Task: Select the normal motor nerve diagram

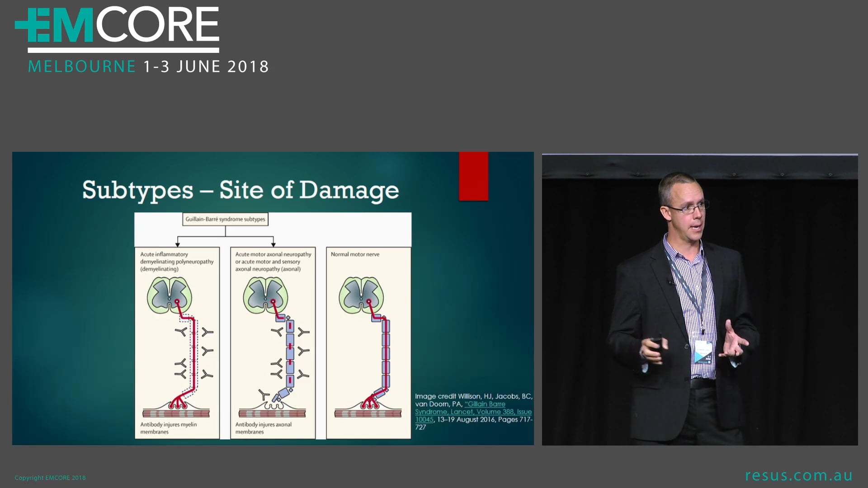Action: pyautogui.click(x=368, y=341)
